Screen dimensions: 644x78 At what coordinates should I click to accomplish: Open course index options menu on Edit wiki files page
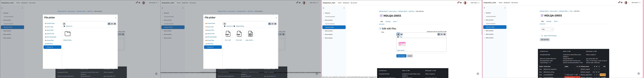344,8
